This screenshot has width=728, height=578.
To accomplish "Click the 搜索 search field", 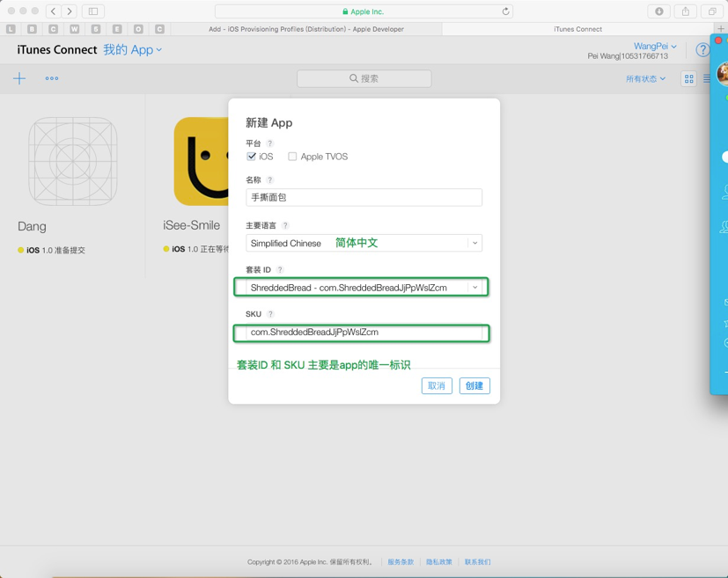I will point(364,78).
